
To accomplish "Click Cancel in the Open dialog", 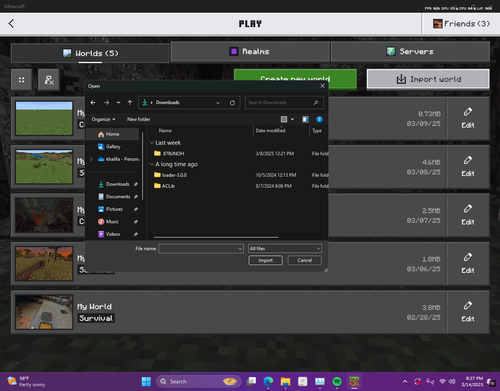I will click(304, 260).
